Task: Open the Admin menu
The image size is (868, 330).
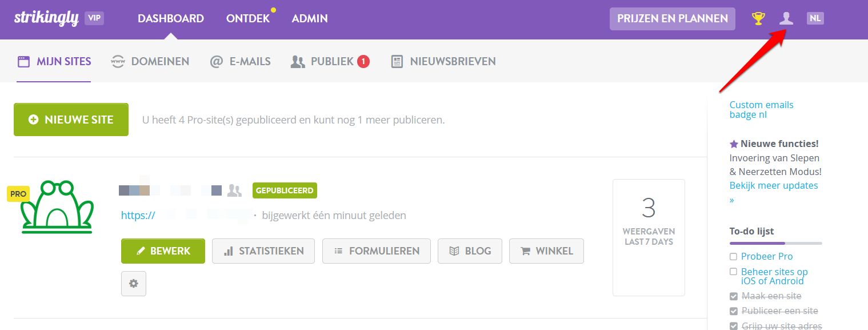Action: pos(310,18)
